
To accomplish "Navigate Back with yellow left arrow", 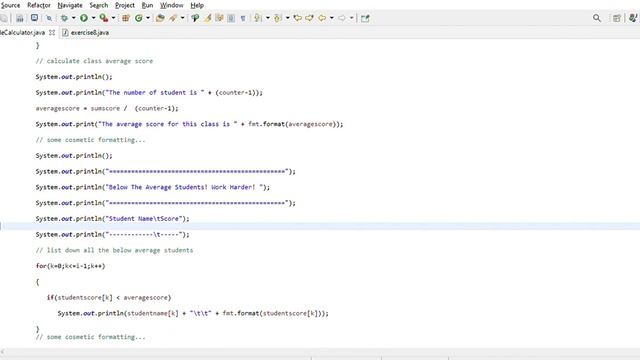I will click(x=322, y=18).
